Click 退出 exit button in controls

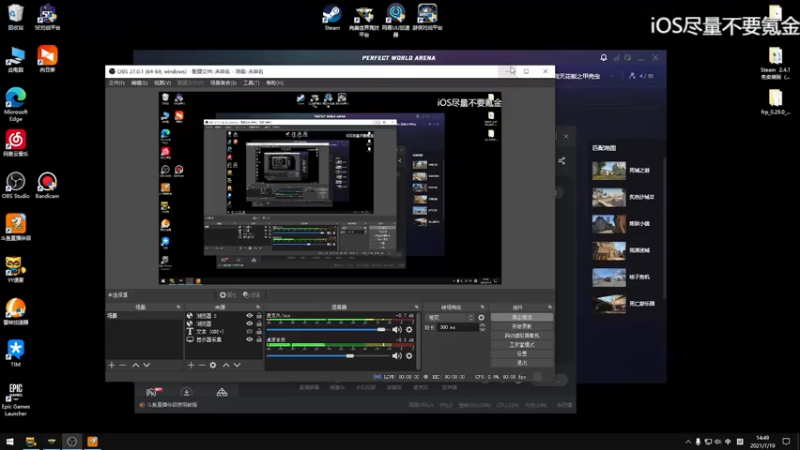[x=521, y=363]
